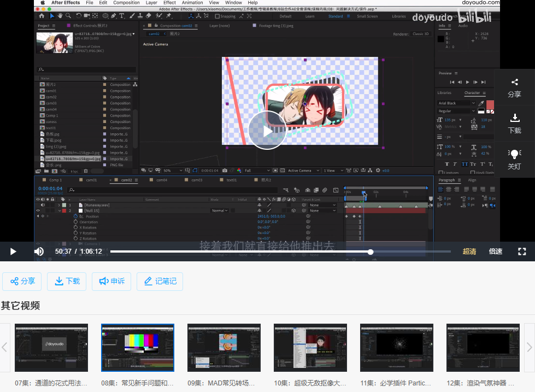Select the Zoom magnifier tool

click(x=68, y=16)
